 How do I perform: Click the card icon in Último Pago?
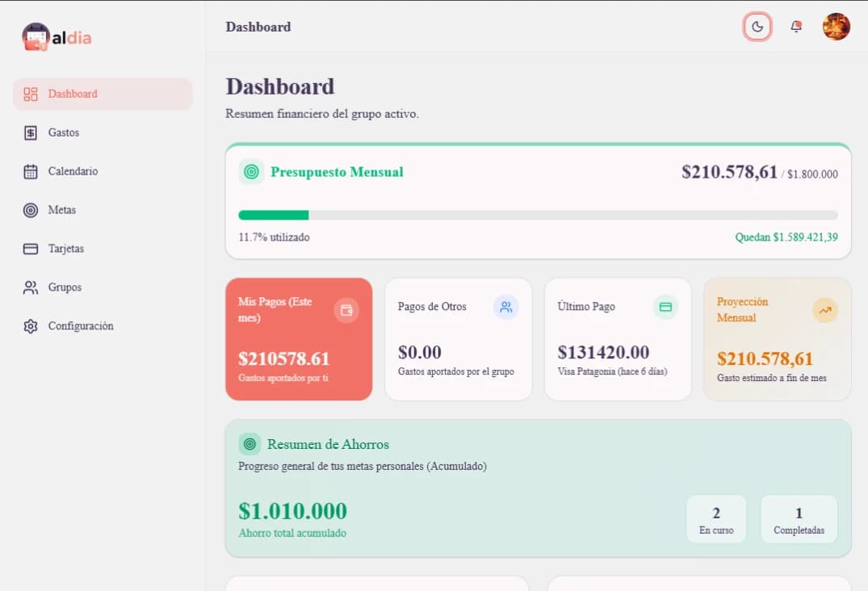(665, 307)
